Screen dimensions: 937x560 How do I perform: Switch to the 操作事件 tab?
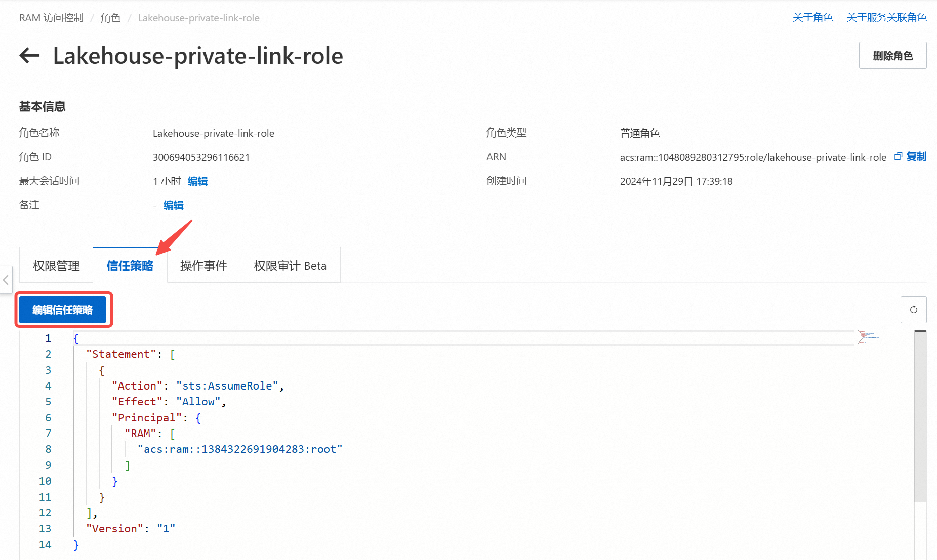point(203,266)
